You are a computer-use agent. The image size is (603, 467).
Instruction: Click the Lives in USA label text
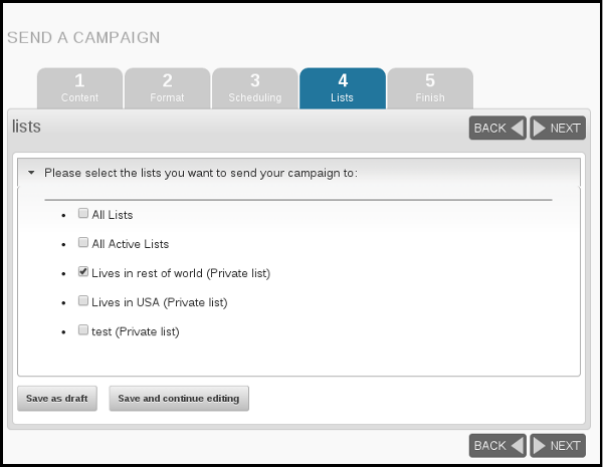(x=160, y=302)
